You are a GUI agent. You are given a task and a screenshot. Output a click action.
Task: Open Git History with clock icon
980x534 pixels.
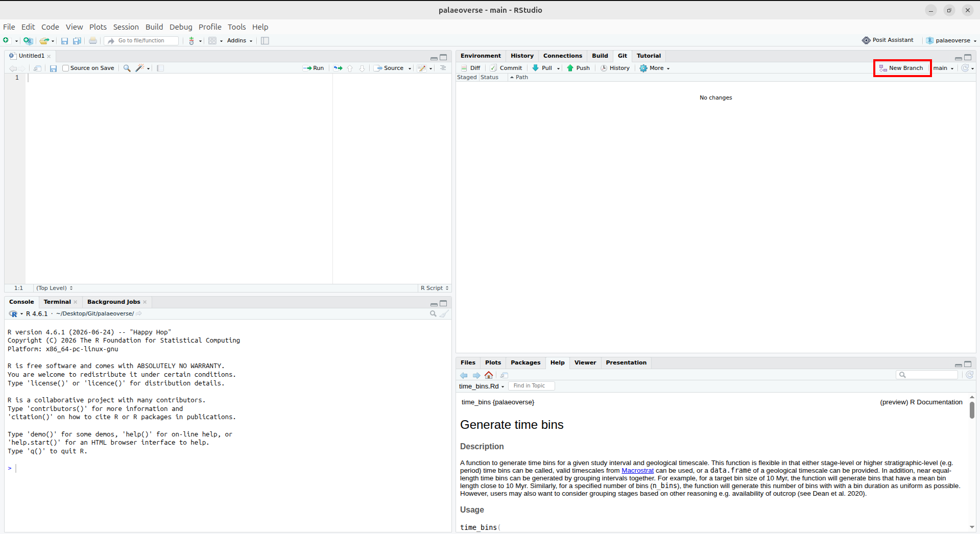(x=615, y=68)
